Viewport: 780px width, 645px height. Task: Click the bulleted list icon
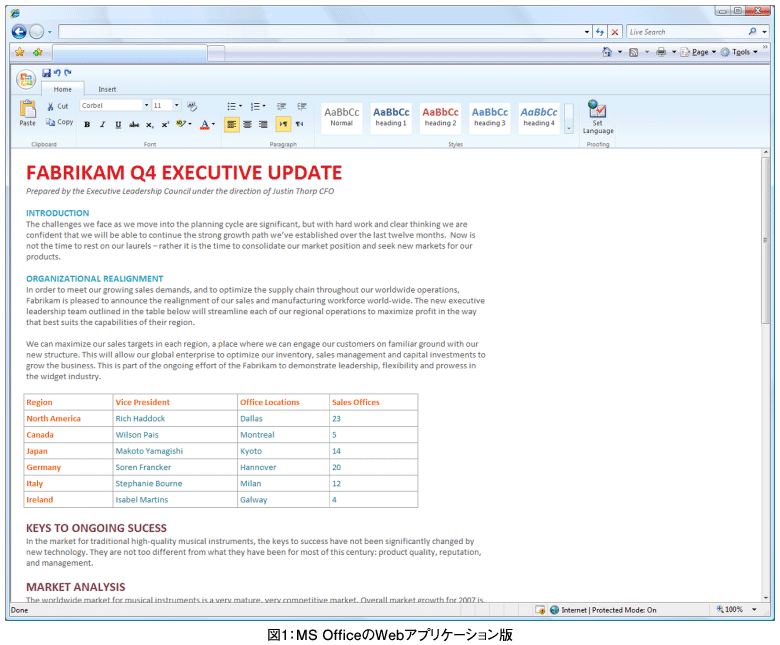tap(231, 106)
